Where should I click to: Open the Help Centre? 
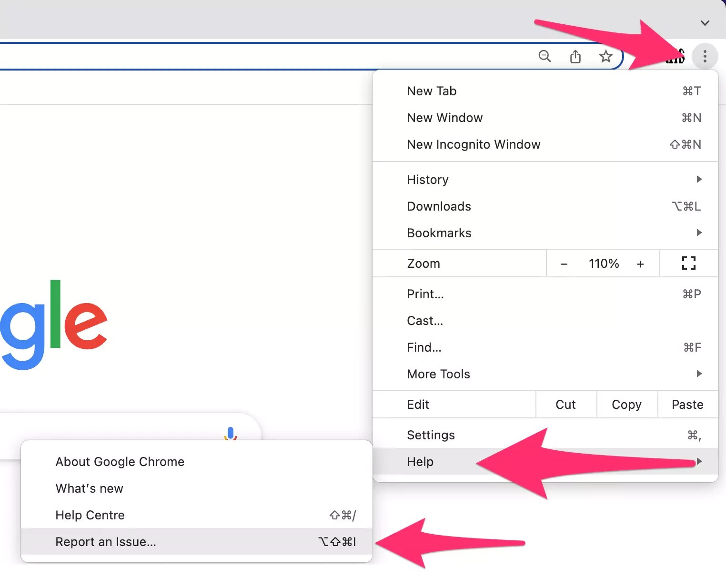[90, 515]
